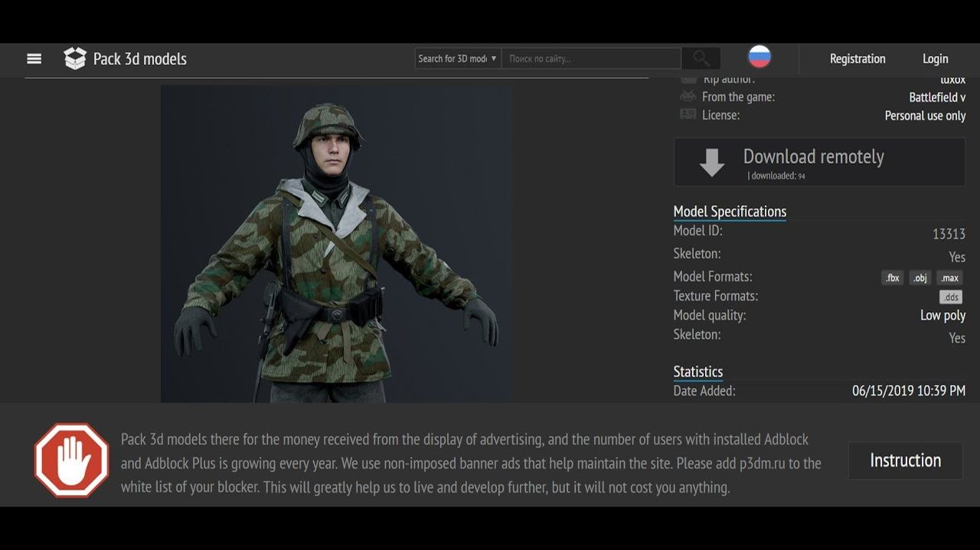Open the Registration page
The width and height of the screenshot is (980, 550).
pyautogui.click(x=857, y=59)
